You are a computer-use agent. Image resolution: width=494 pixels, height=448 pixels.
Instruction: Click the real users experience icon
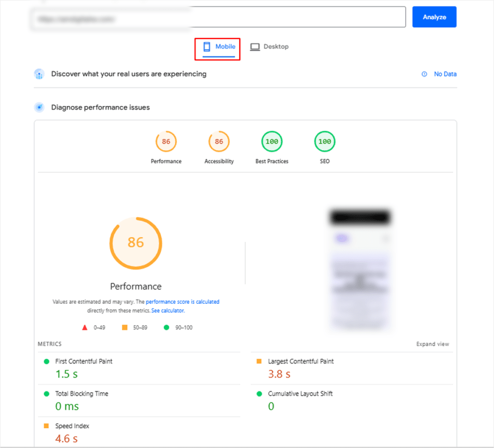pyautogui.click(x=39, y=74)
